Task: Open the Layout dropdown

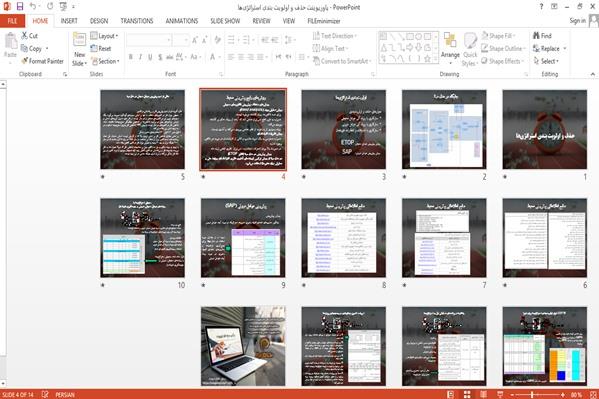Action: [x=104, y=36]
